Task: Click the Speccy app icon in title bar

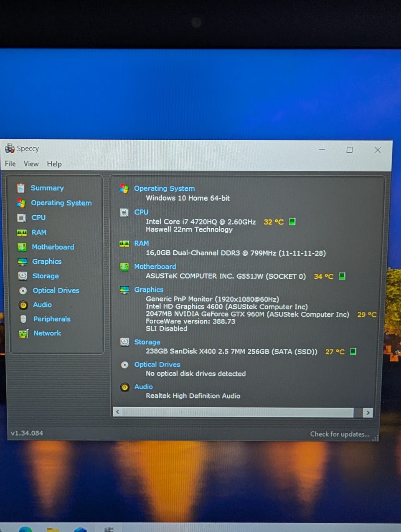Action: (10, 148)
